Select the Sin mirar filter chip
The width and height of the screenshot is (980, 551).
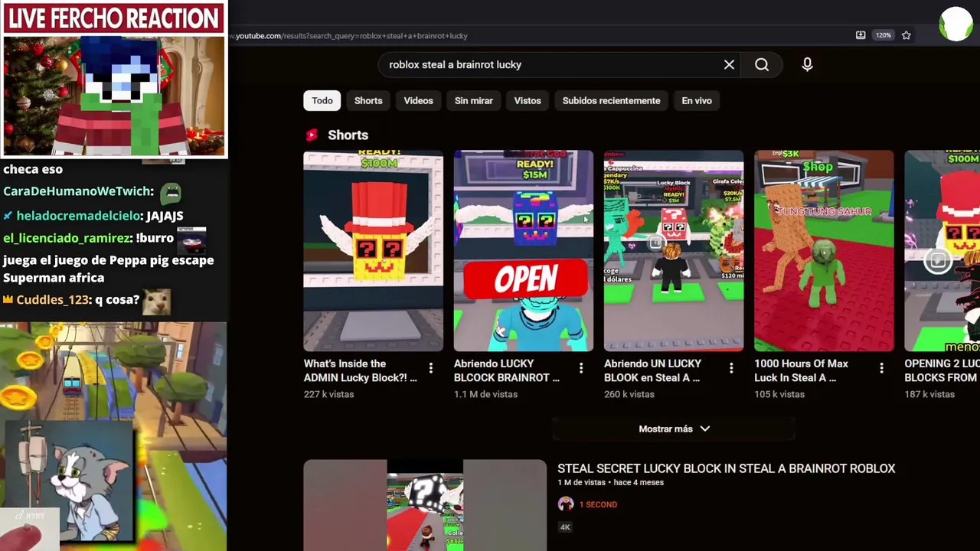(474, 100)
